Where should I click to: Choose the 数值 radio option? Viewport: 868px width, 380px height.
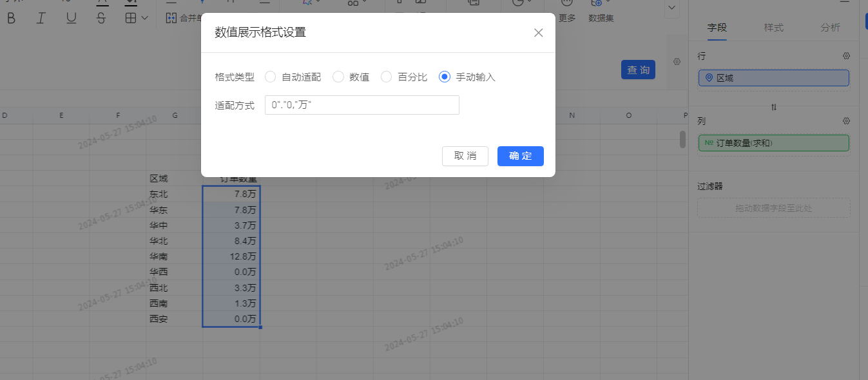pos(338,77)
